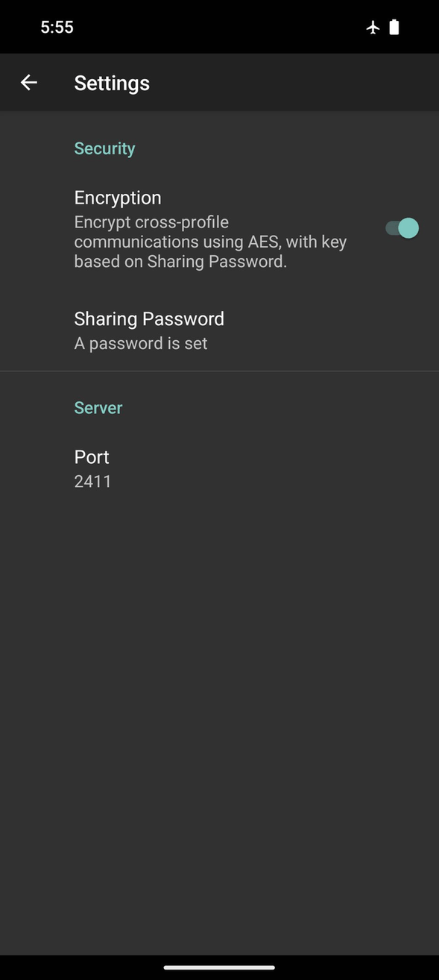Click the clock showing 5:55

click(x=57, y=27)
